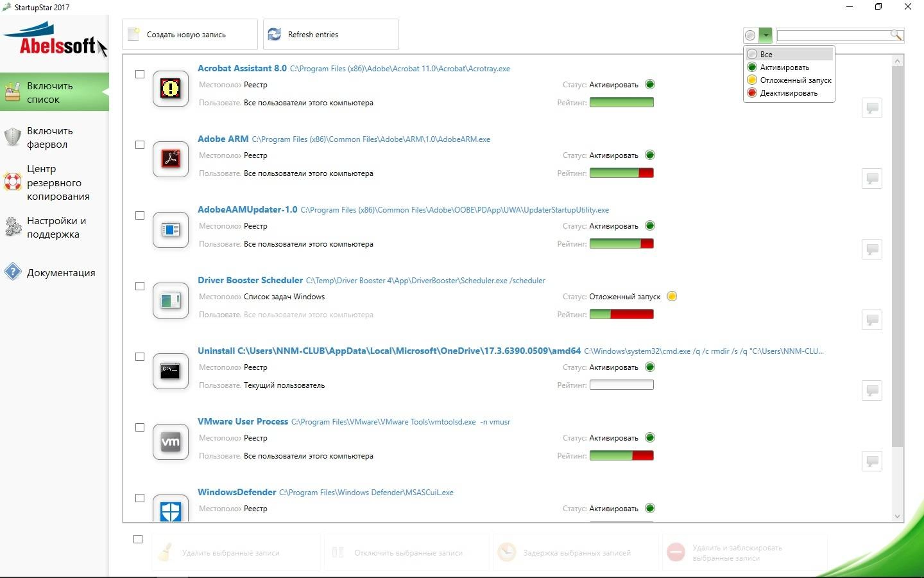Viewport: 924px width, 578px height.
Task: Click rating bar of Driver Booster Scheduler
Action: [x=622, y=314]
